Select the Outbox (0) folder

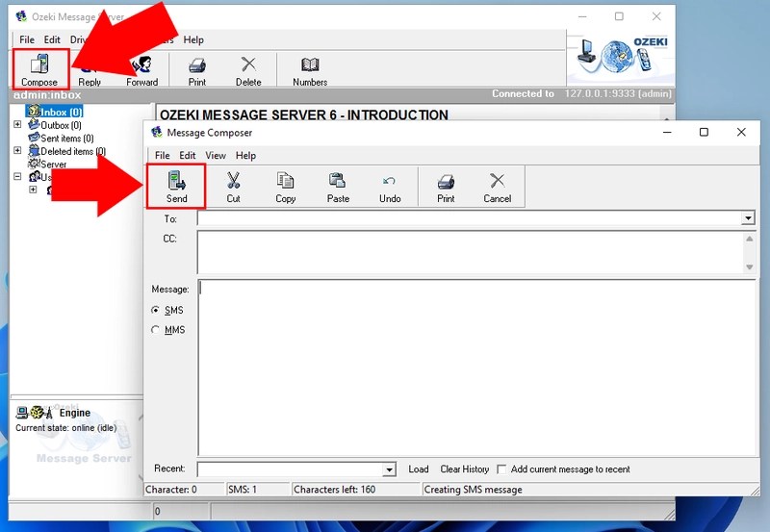[61, 125]
